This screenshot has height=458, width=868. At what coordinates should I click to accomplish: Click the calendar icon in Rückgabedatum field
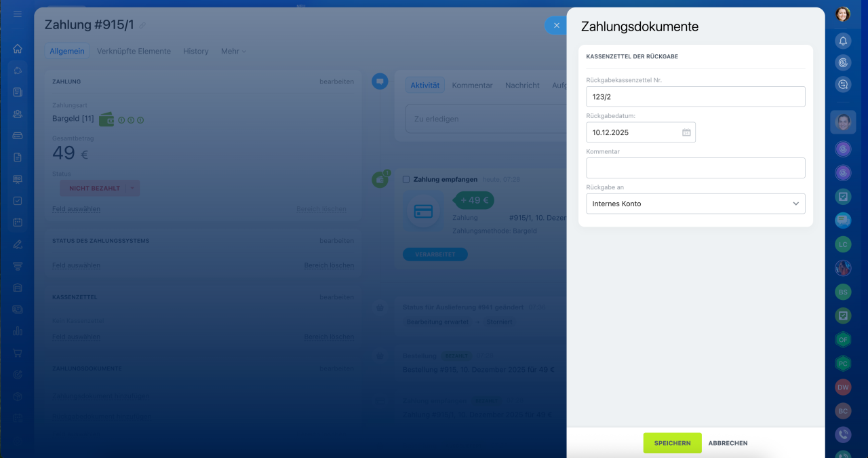686,132
